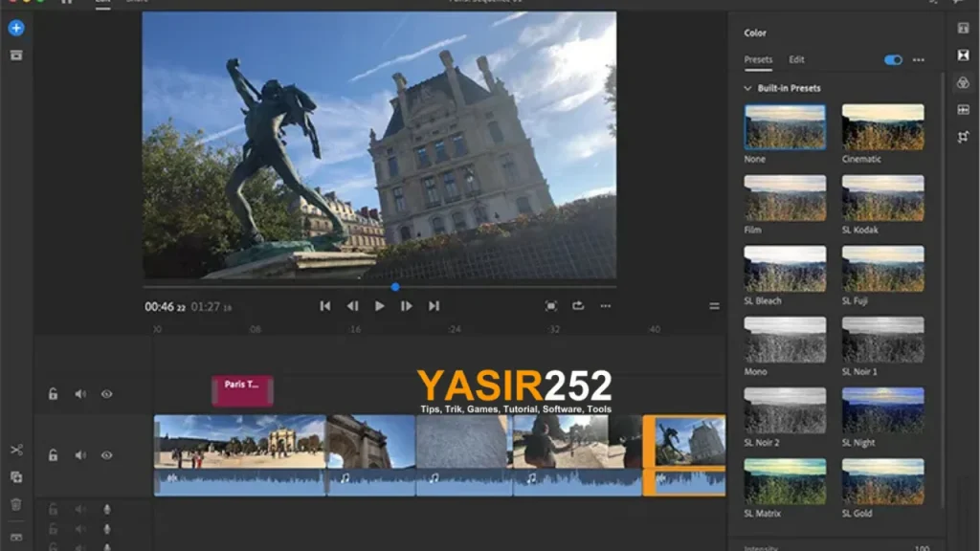Apply the SL Fuji preset
Image resolution: width=980 pixels, height=551 pixels.
[x=882, y=269]
